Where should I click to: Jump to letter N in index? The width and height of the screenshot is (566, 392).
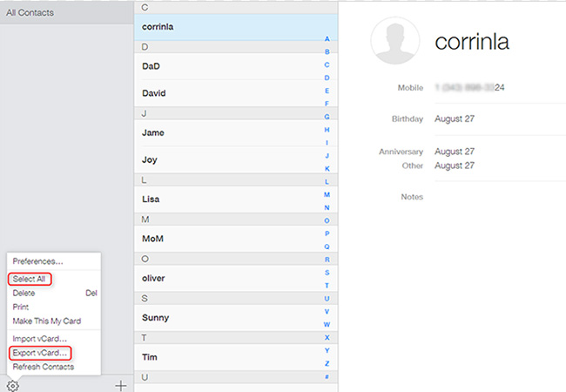coord(327,208)
